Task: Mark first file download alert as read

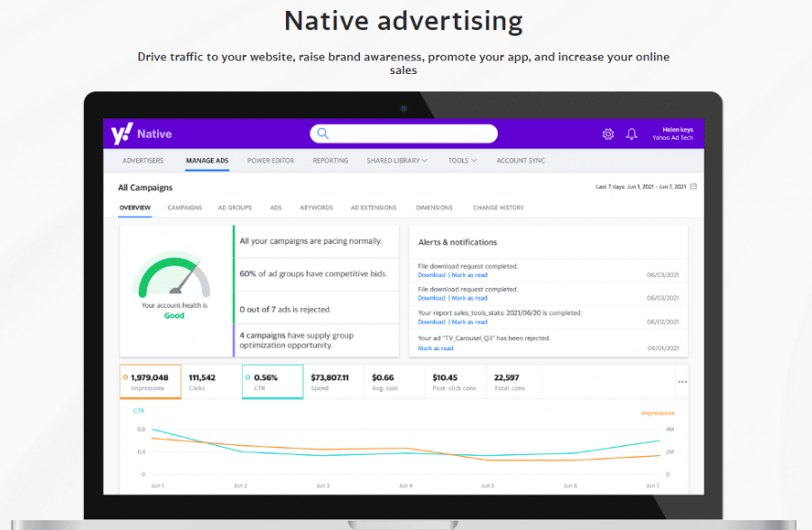Action: (x=469, y=275)
